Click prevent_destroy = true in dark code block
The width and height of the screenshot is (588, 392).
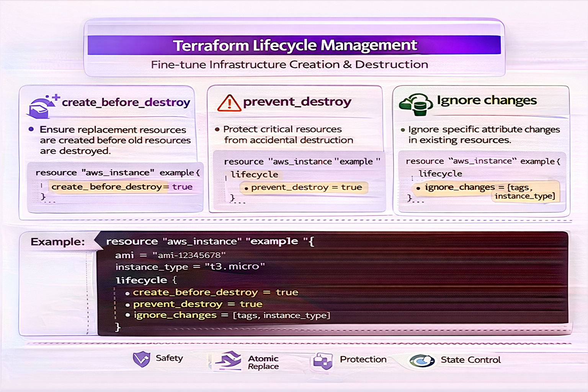pos(198,304)
